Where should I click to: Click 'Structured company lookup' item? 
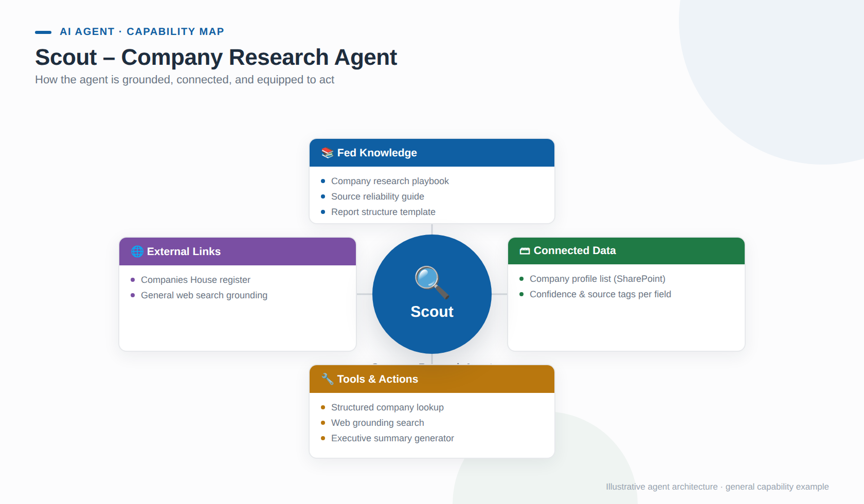tap(387, 407)
